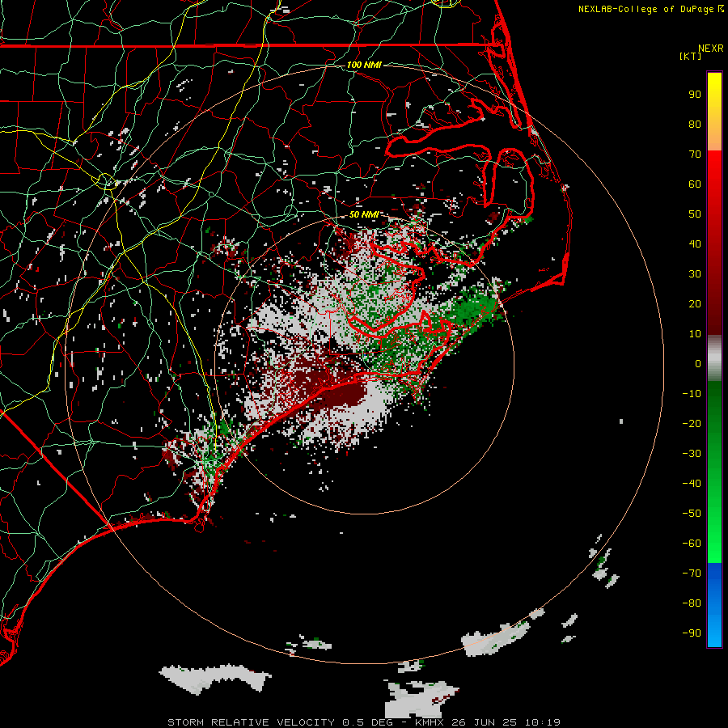Click the NEXR label above the color scale
Viewport: 728px width, 728px height.
click(x=711, y=49)
